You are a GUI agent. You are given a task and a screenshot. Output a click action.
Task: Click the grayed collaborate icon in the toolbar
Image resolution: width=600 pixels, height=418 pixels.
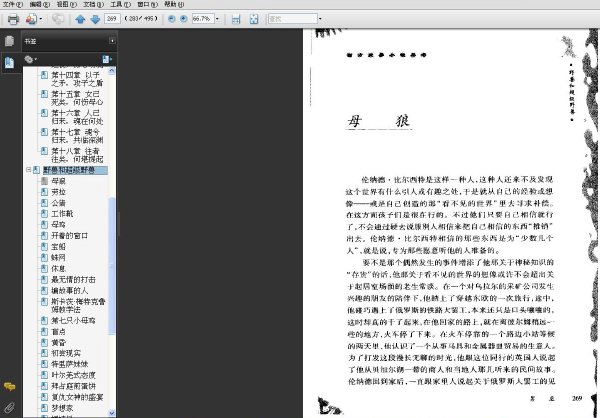click(58, 19)
